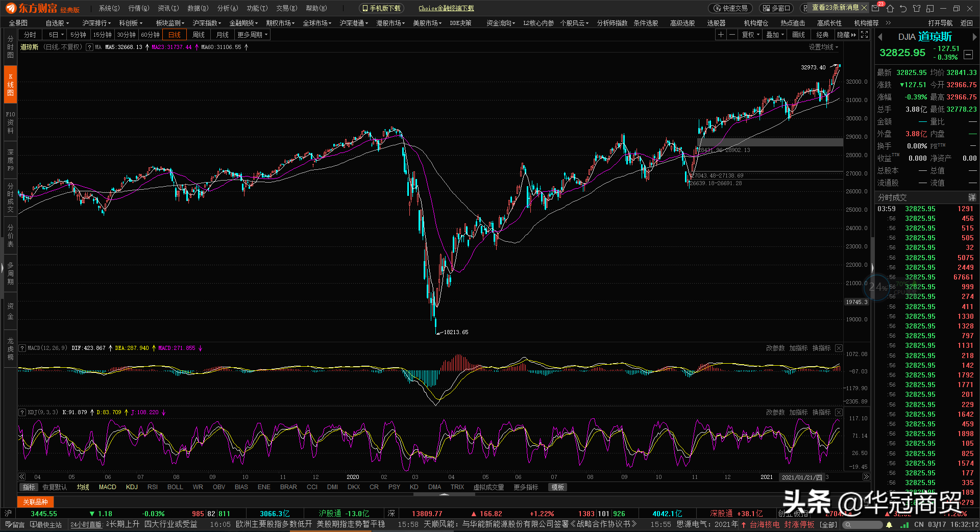Toggle KDJ indicator display
Image resolution: width=980 pixels, height=532 pixels.
pos(132,487)
